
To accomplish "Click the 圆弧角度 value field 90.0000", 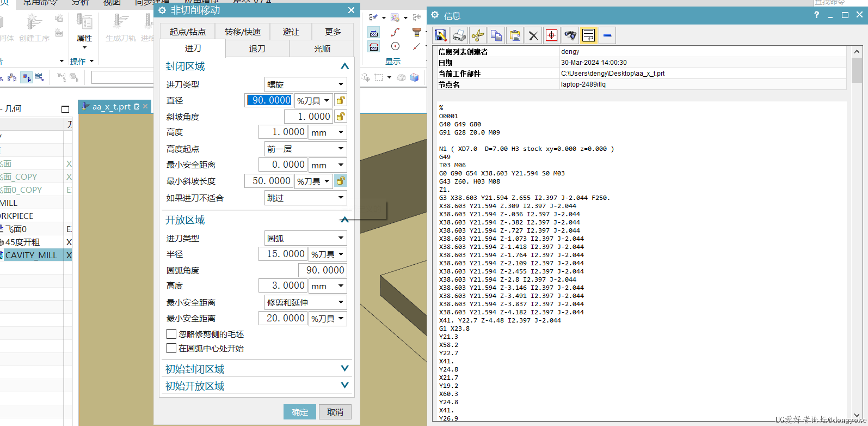I will 323,270.
